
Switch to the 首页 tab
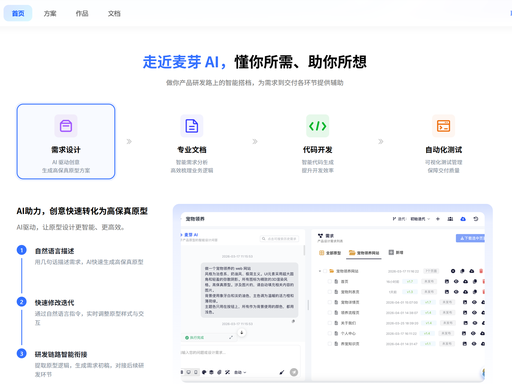point(18,13)
